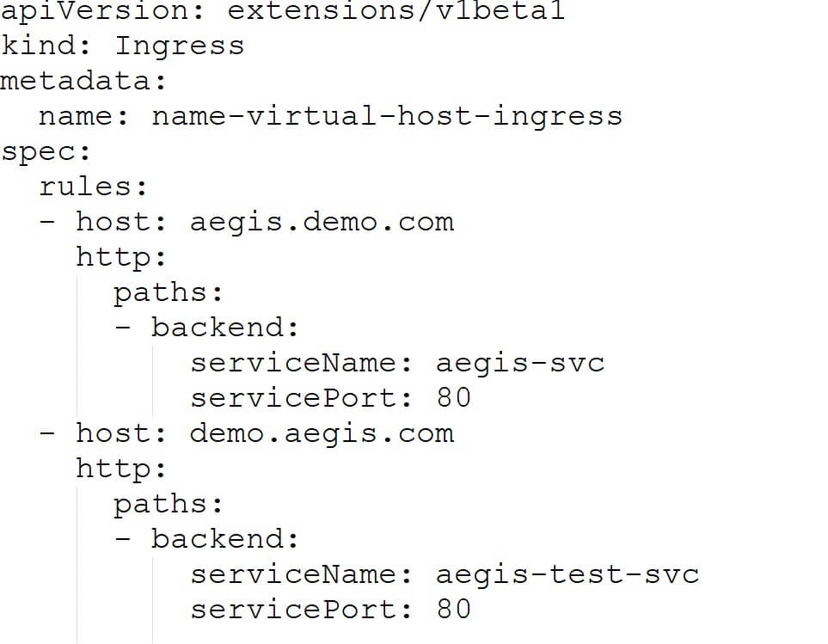Viewport: 828px width, 644px height.
Task: Click the aegis-test-svc service name value
Action: (x=567, y=574)
